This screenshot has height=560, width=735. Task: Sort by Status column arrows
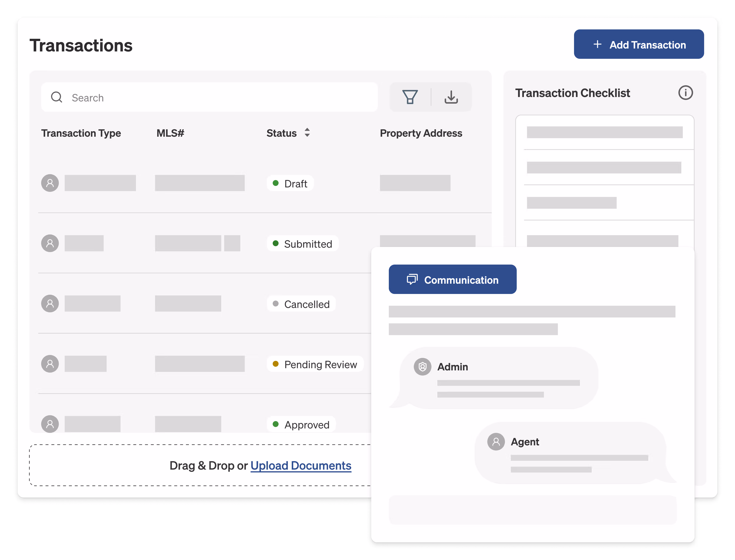307,133
